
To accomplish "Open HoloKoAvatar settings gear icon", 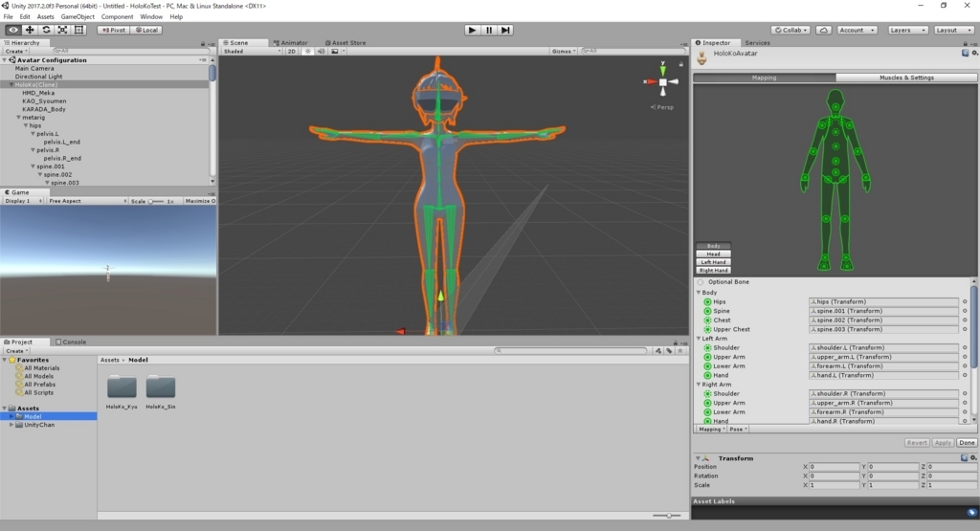I will tap(974, 54).
